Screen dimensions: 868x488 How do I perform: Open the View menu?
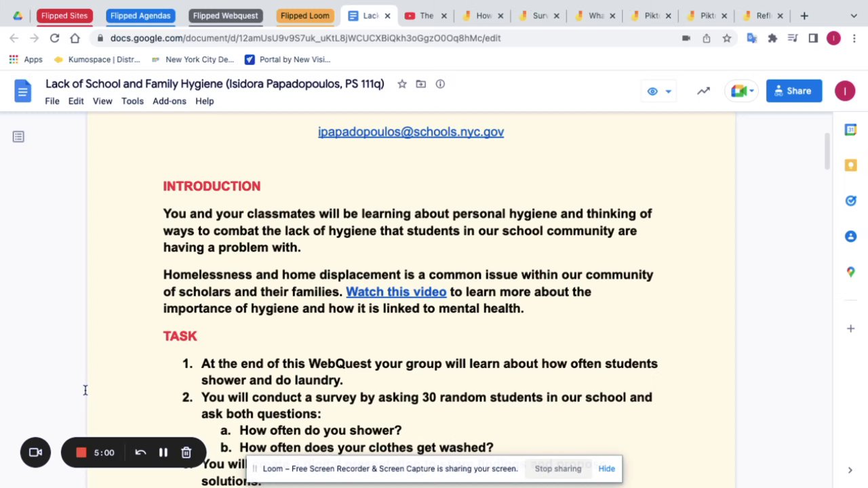click(102, 101)
